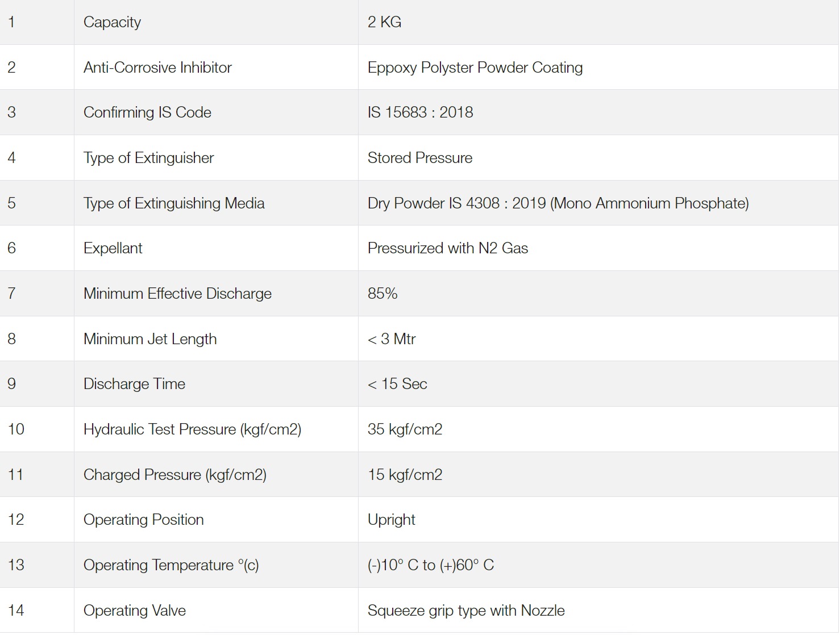Click the Upright operating position value
840x635 pixels.
click(392, 520)
